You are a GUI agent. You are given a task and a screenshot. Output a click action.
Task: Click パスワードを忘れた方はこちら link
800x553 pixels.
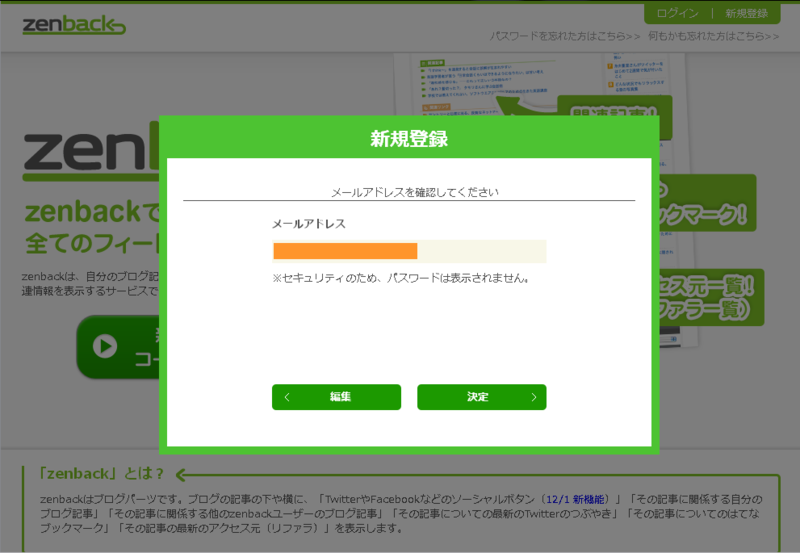click(x=564, y=36)
